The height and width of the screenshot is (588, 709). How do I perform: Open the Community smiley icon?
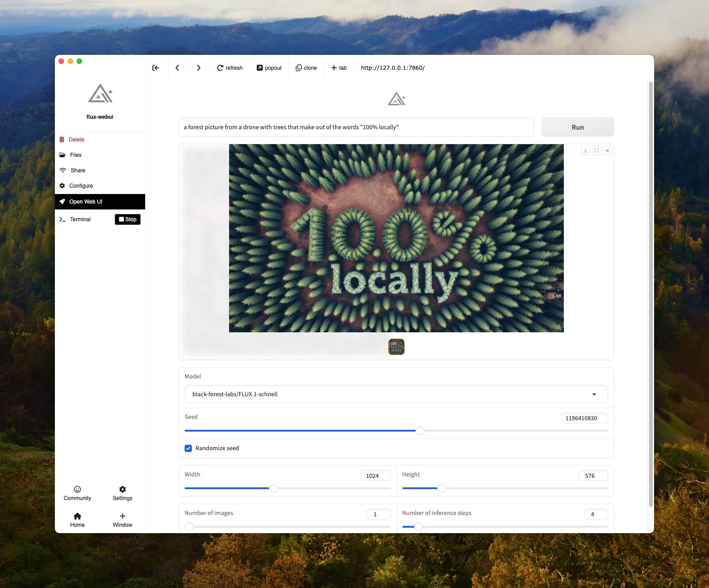pyautogui.click(x=78, y=490)
